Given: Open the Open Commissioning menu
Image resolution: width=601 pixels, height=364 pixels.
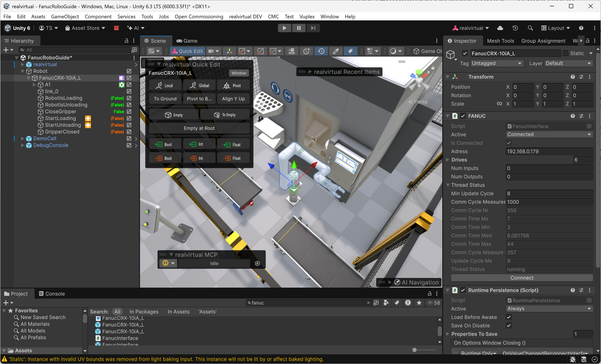Looking at the screenshot, I should pyautogui.click(x=199, y=16).
